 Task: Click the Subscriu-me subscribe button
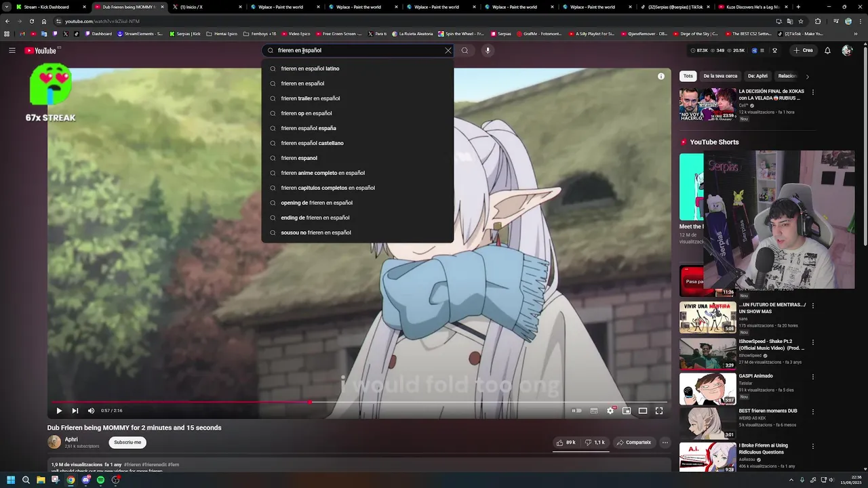(127, 443)
